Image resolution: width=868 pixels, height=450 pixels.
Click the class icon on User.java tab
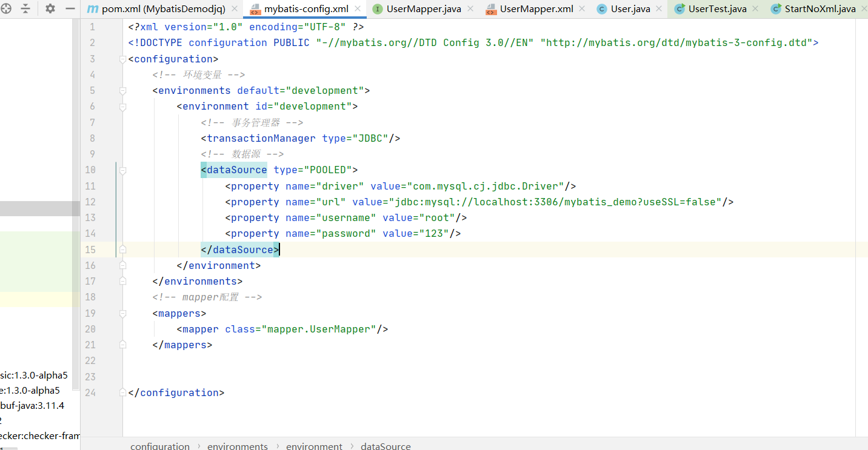pyautogui.click(x=602, y=9)
